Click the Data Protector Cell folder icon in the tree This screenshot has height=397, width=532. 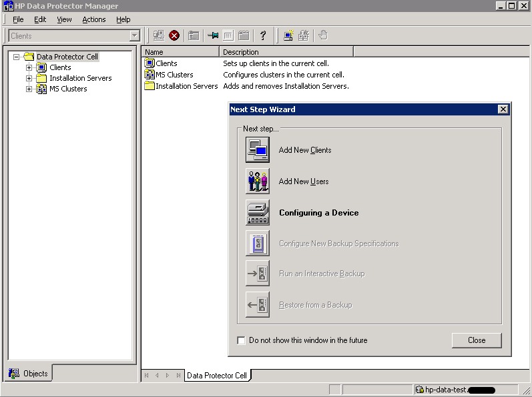pyautogui.click(x=29, y=56)
